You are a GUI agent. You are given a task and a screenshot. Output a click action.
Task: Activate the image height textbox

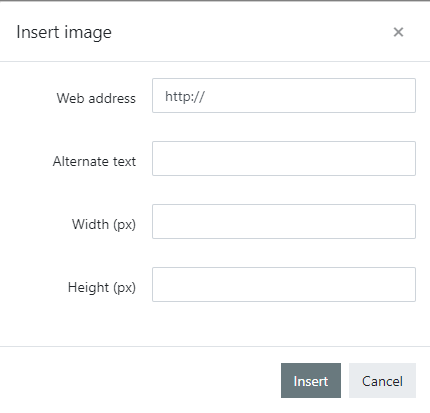click(x=284, y=285)
